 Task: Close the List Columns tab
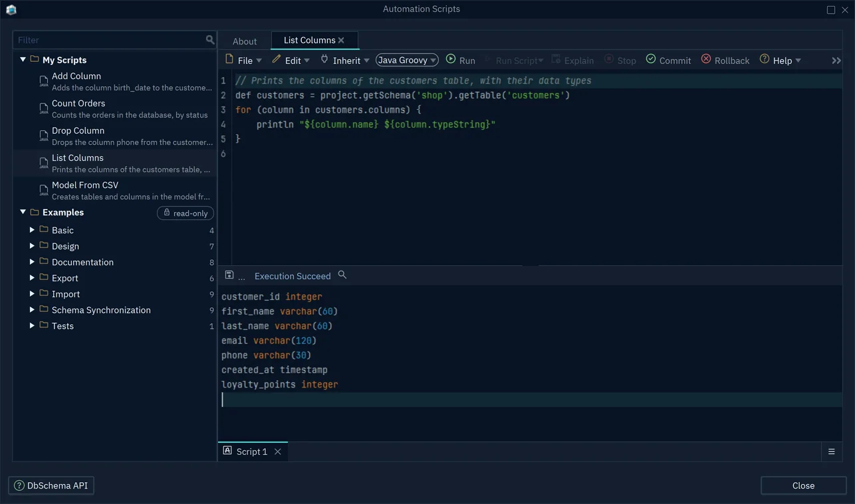coord(341,40)
